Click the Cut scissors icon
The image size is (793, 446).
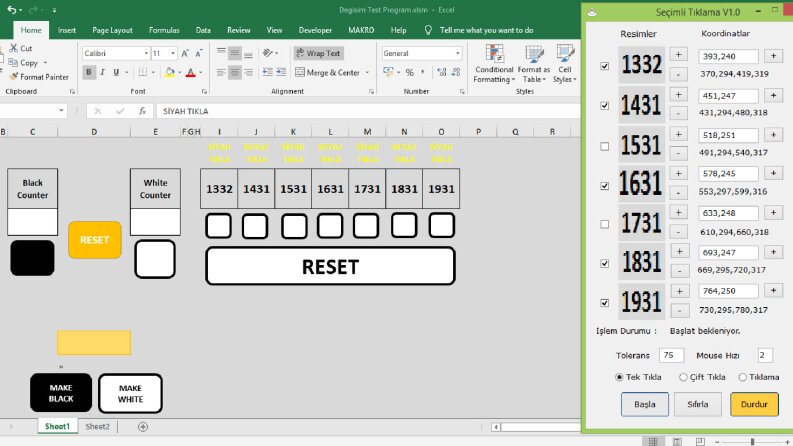(x=14, y=48)
